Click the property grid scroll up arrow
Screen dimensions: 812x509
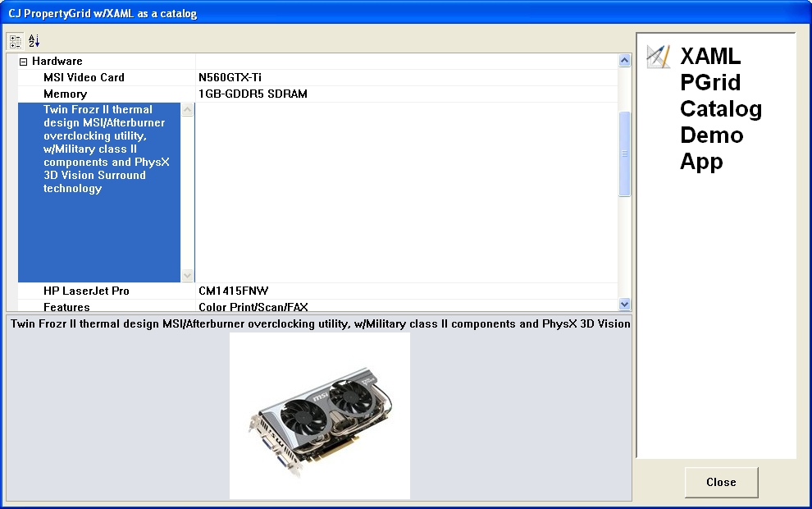point(624,61)
